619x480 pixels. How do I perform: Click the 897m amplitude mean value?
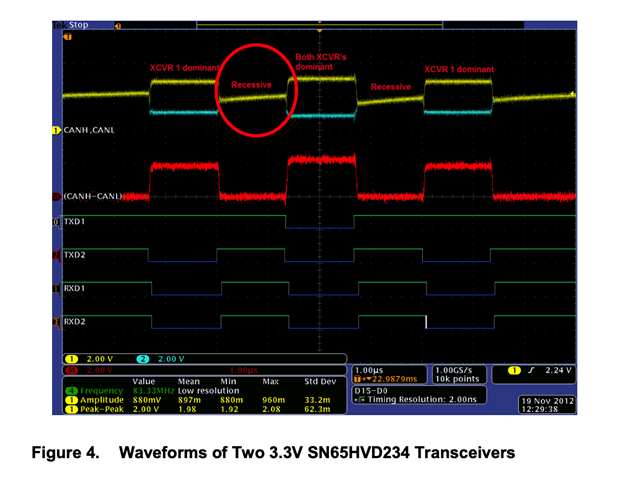(x=189, y=400)
